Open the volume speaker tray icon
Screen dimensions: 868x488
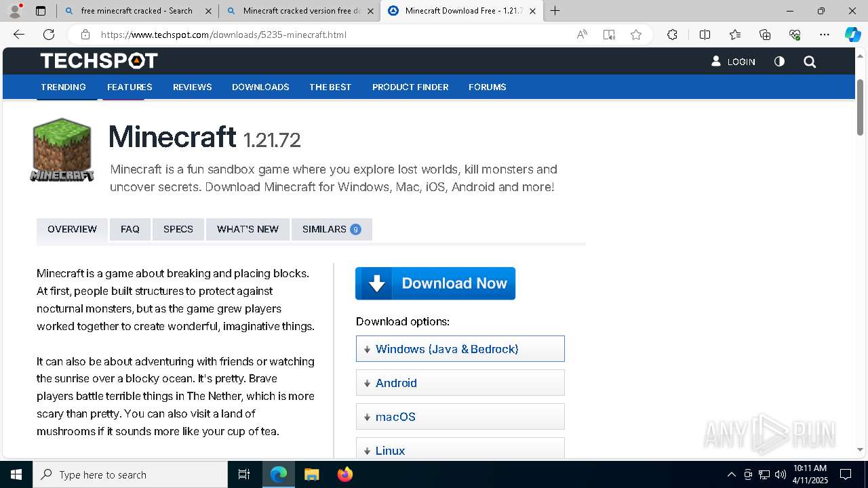[x=780, y=474]
